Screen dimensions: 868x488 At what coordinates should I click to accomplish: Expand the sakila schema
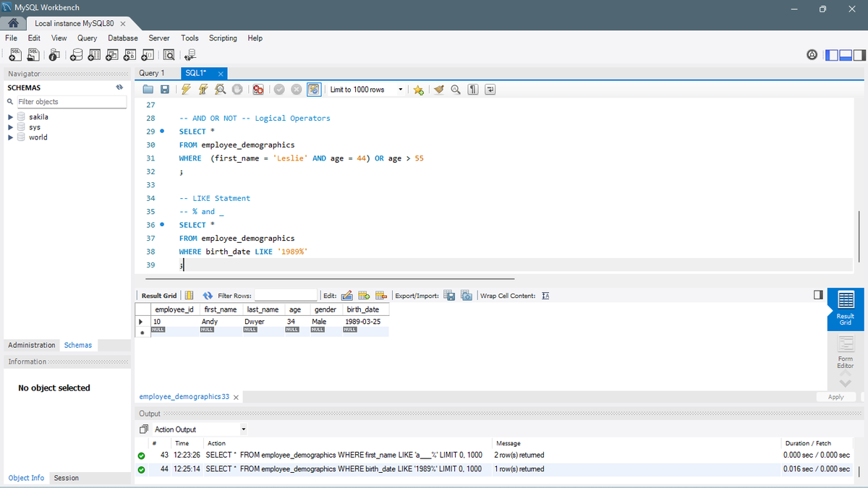pos(10,116)
